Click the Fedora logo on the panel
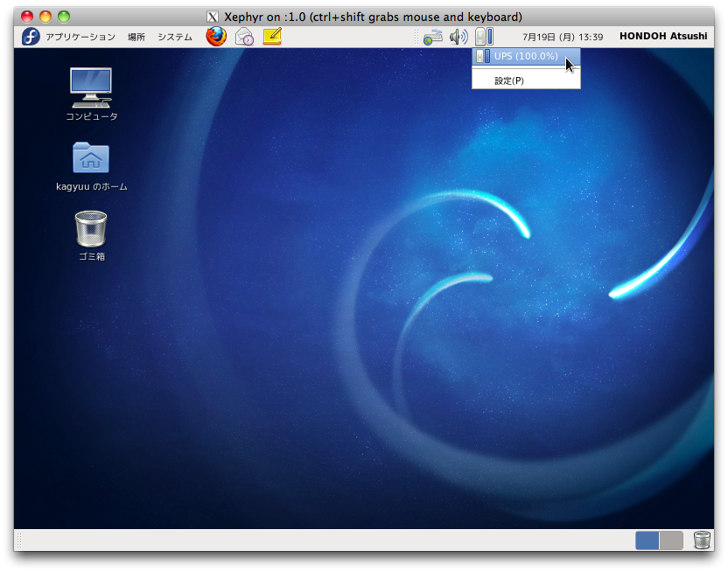 (31, 37)
